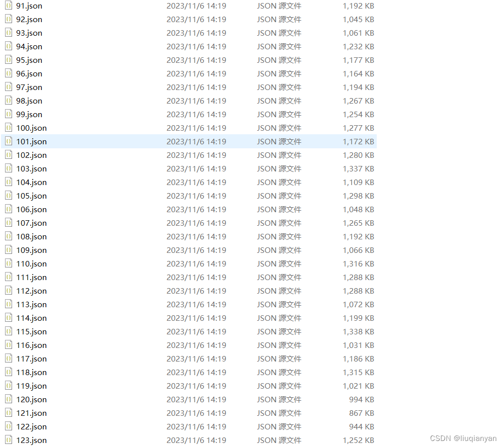Screen dimensions: 504x447
Task: Click the 1,338 KB size cell
Action: [359, 332]
